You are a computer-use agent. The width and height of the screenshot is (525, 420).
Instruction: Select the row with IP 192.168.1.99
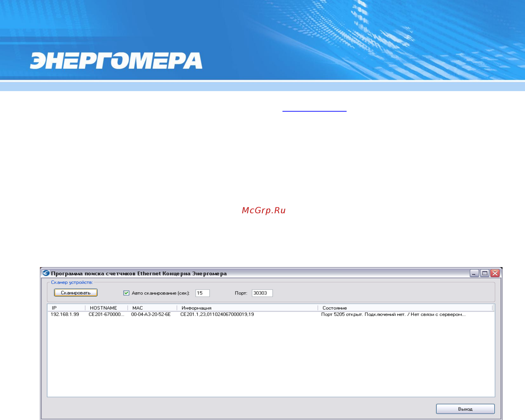coord(271,314)
